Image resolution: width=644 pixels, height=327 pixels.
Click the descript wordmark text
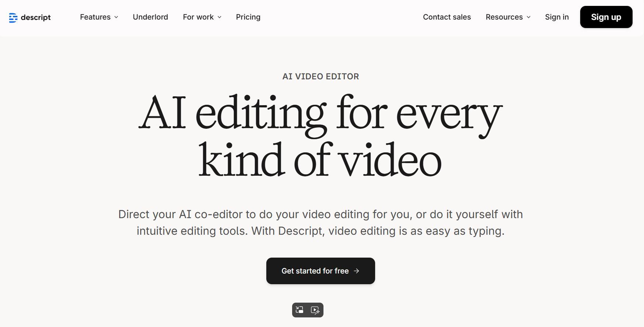point(35,17)
